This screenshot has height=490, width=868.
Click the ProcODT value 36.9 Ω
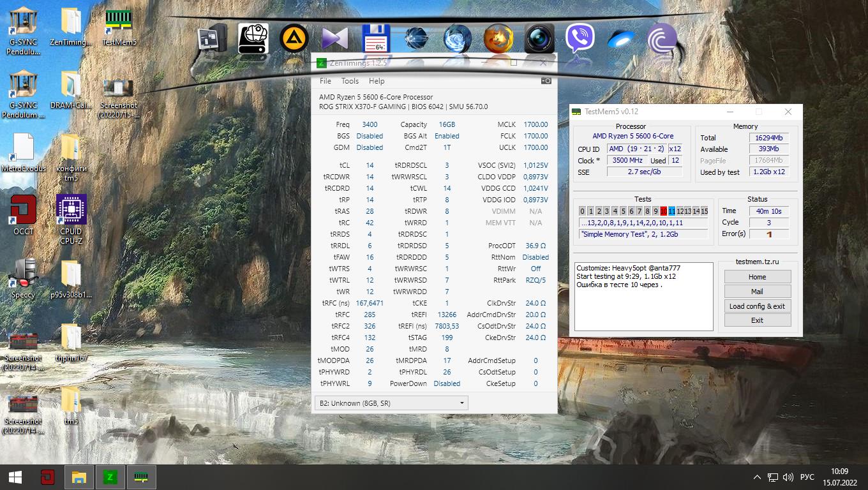click(x=535, y=246)
